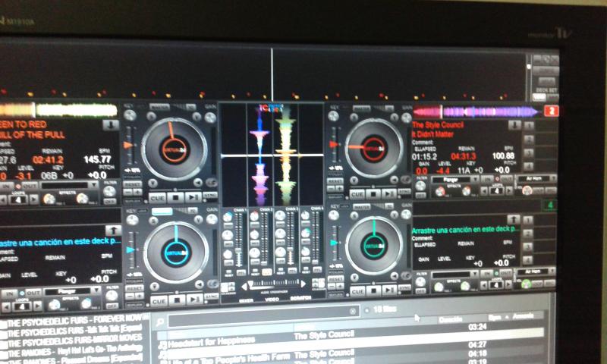
Task: Click the filter knob on deck 2
Action: pos(421,186)
